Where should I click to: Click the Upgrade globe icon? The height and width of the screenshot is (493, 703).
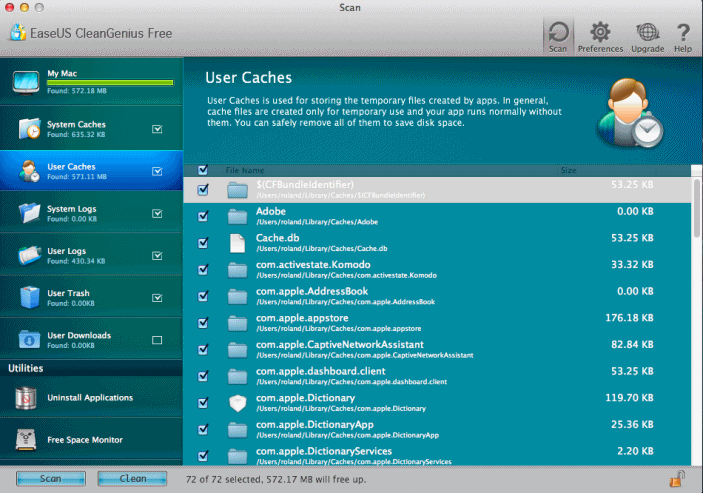pos(647,35)
